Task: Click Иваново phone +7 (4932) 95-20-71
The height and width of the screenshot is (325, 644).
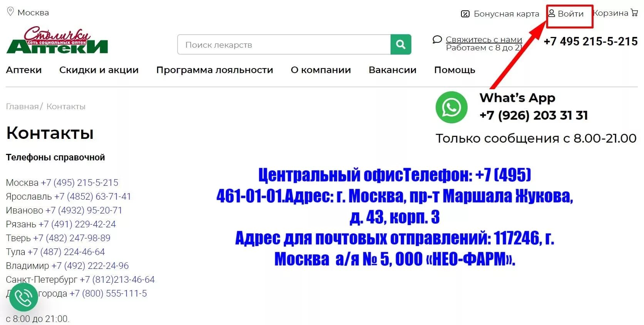Action: tap(84, 210)
